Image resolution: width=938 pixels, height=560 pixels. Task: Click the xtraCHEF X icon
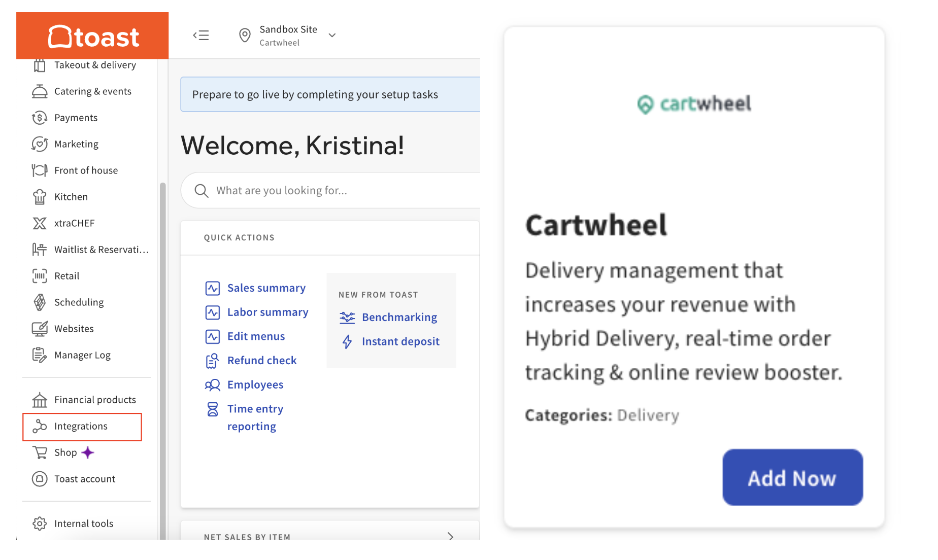40,223
